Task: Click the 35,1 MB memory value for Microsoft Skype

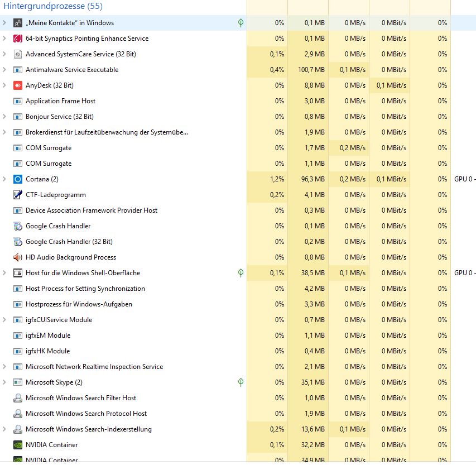Action: click(x=312, y=382)
